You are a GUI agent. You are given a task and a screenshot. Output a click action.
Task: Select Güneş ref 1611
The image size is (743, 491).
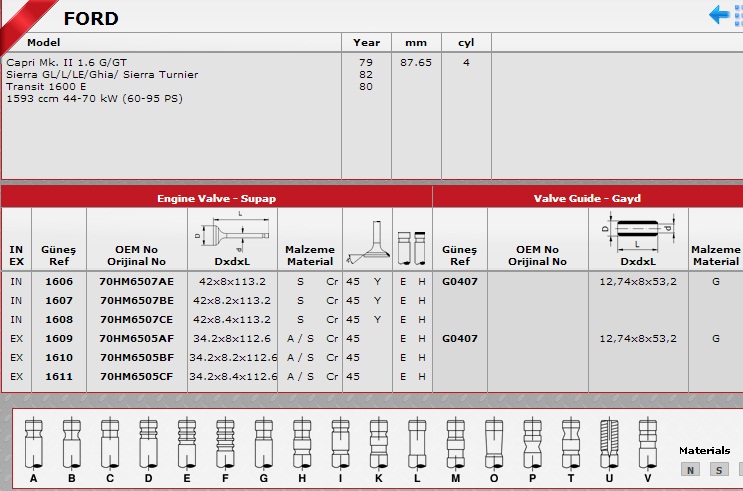[x=59, y=376]
